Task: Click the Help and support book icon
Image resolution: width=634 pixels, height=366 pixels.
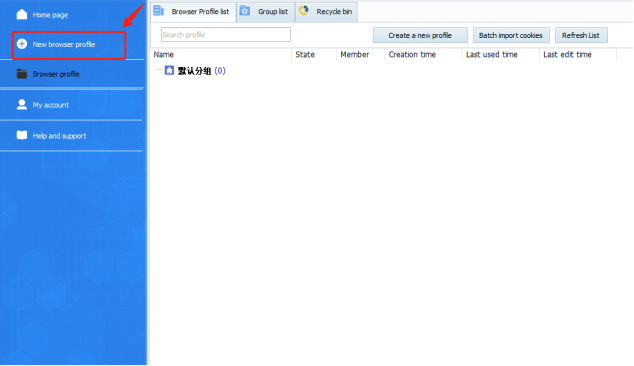Action: [22, 135]
